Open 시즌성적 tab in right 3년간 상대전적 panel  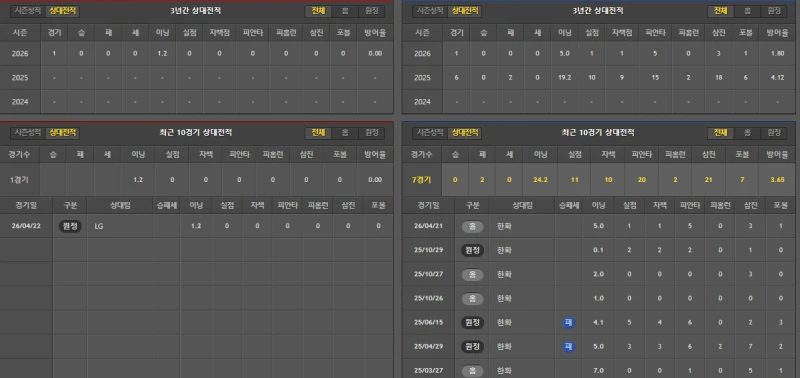430,11
